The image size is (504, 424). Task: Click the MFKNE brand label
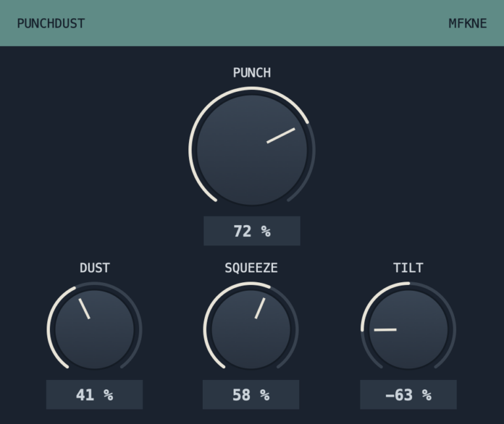click(x=468, y=24)
